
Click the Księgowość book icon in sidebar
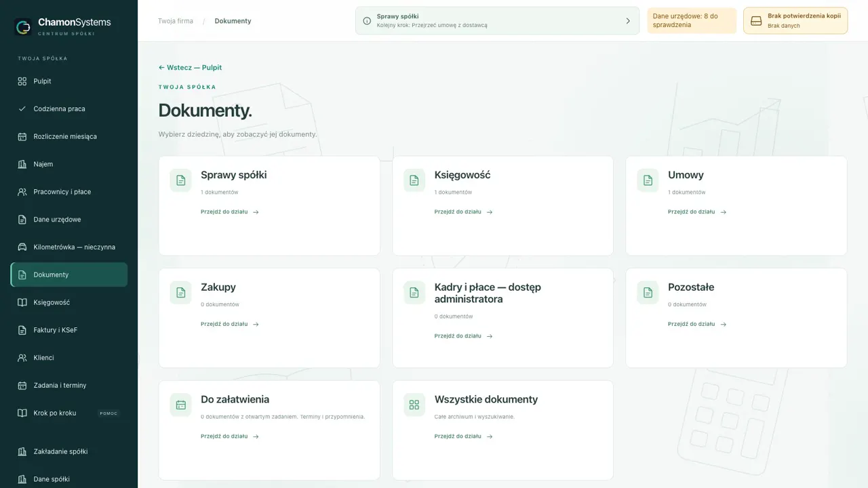tap(22, 302)
